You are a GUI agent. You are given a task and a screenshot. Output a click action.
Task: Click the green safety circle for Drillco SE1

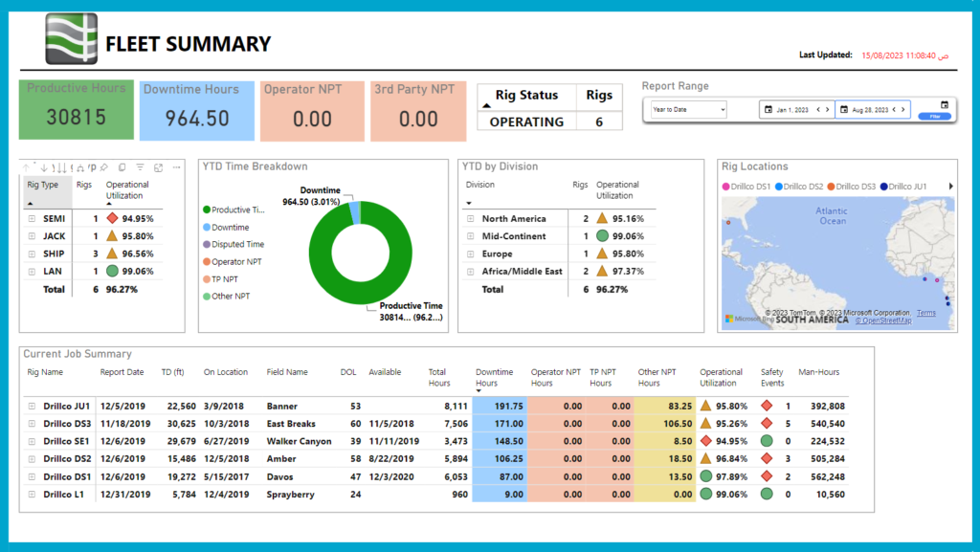tap(767, 440)
